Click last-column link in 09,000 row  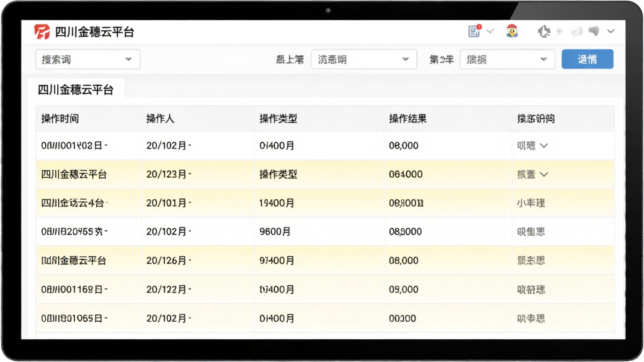[x=531, y=290]
